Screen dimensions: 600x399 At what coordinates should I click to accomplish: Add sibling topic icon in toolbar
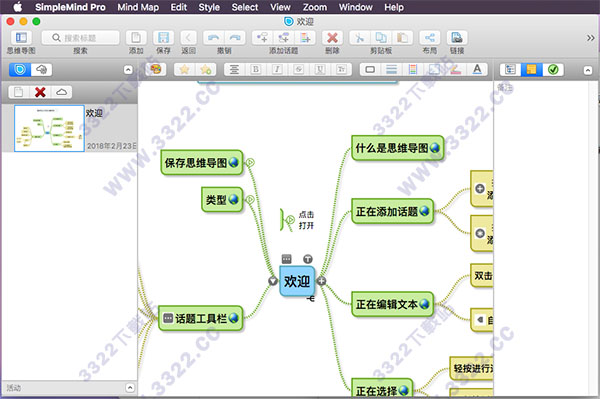(x=284, y=37)
